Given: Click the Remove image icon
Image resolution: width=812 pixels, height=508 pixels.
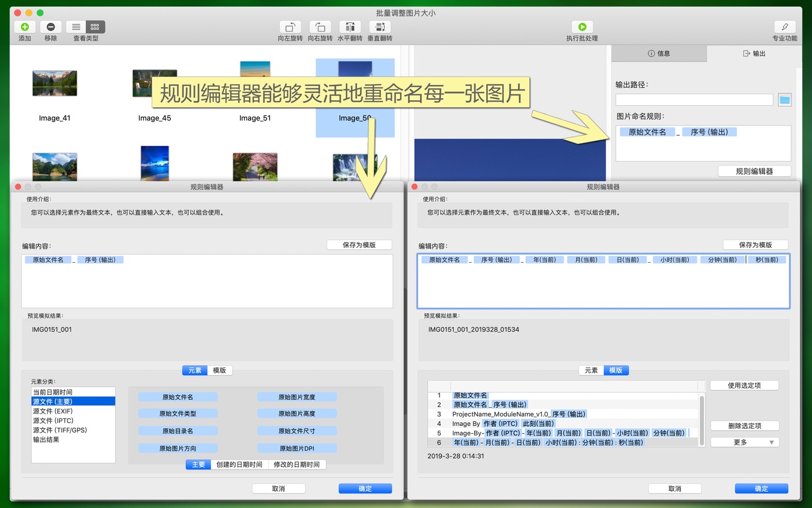Looking at the screenshot, I should pos(51,27).
